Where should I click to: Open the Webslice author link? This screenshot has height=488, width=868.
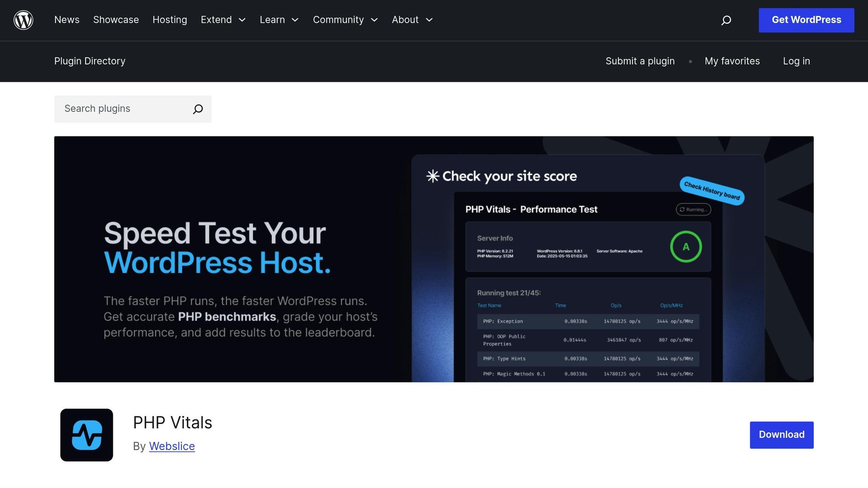(172, 446)
